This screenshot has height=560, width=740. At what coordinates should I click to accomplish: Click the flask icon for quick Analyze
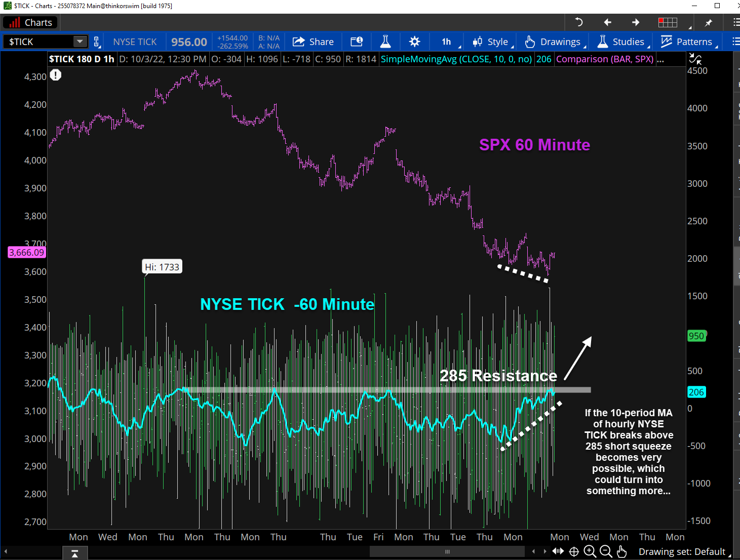385,42
